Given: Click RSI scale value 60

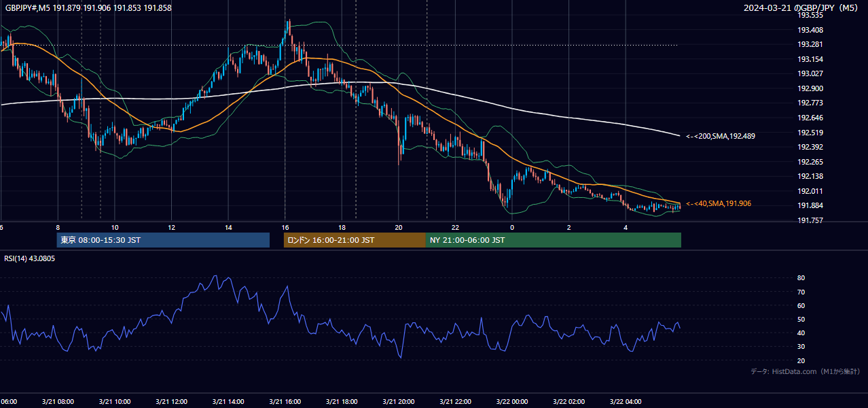Looking at the screenshot, I should pyautogui.click(x=801, y=305).
